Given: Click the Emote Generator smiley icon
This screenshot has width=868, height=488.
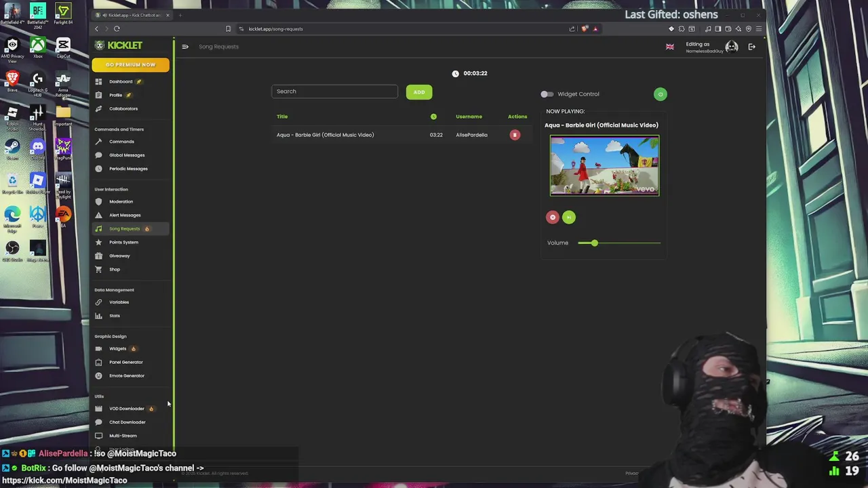Looking at the screenshot, I should pyautogui.click(x=98, y=375).
